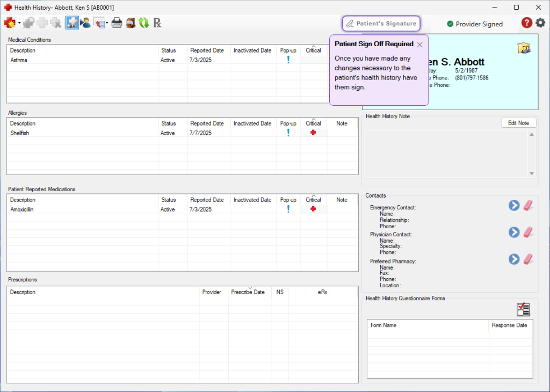Toggle critical flag for Shellfish allergy
550x392 pixels.
coord(313,133)
